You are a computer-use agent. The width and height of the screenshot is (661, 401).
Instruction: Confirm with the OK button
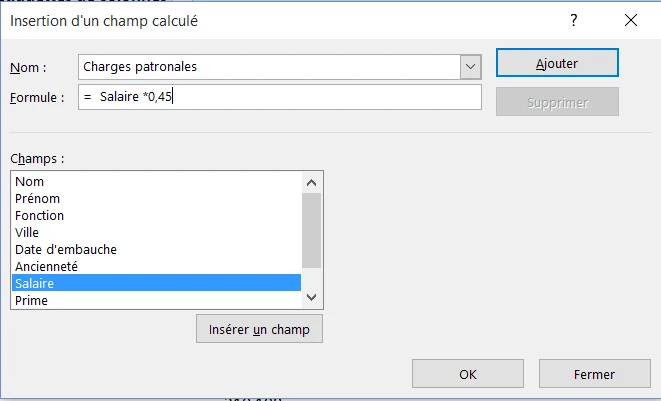[468, 374]
